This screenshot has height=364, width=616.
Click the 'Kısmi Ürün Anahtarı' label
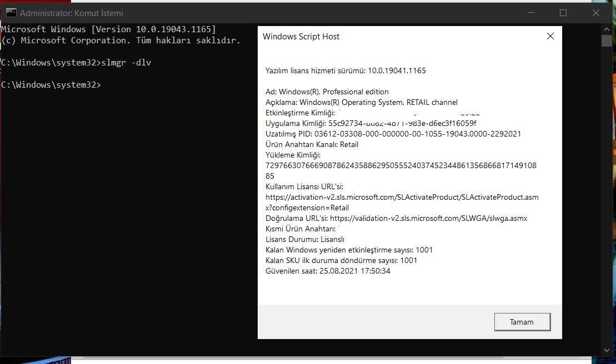tap(301, 229)
